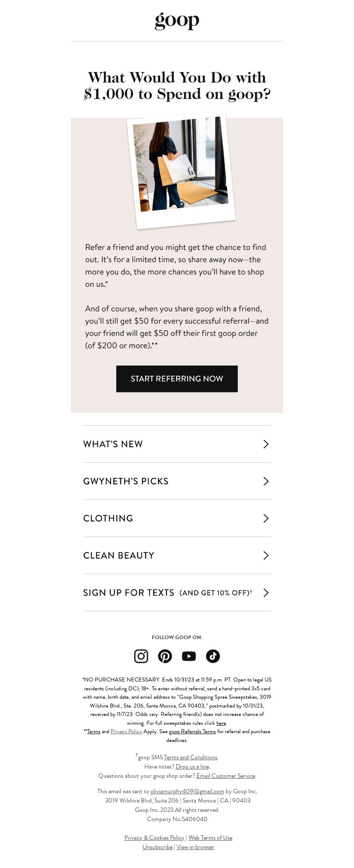Open full sweepstakes rules 'here' link
This screenshot has width=354, height=868.
[221, 723]
